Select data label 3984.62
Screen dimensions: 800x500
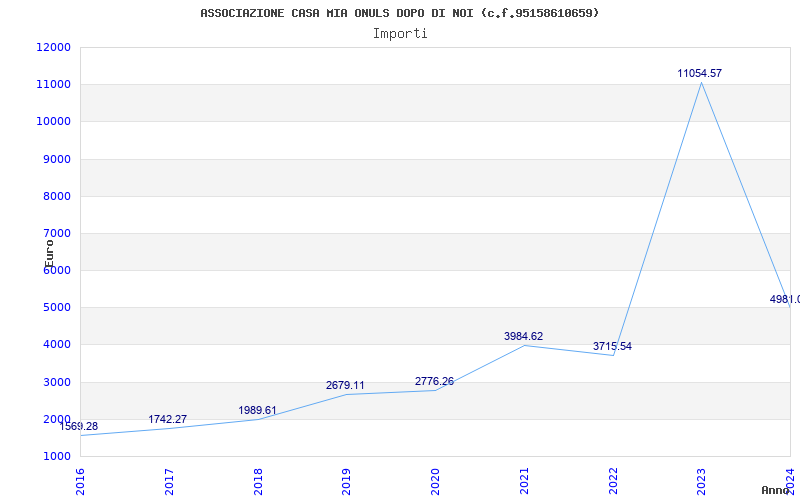(x=523, y=337)
